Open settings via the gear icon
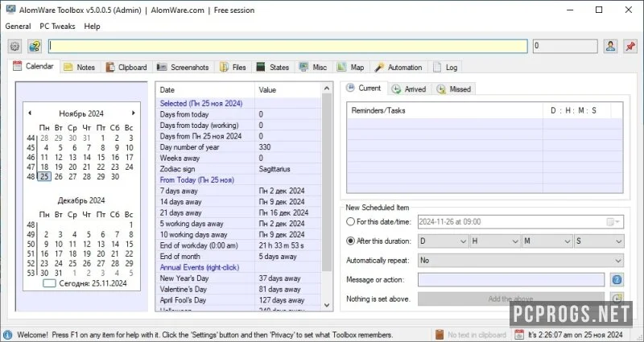Screen dimensions: 644x342 tap(14, 46)
